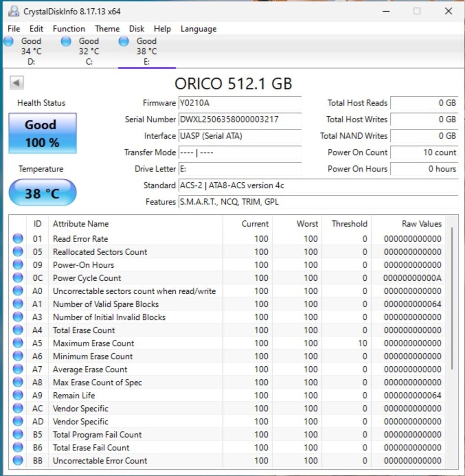This screenshot has height=476, width=465.
Task: Select the 'Remain Life' attribute name
Action: click(74, 395)
